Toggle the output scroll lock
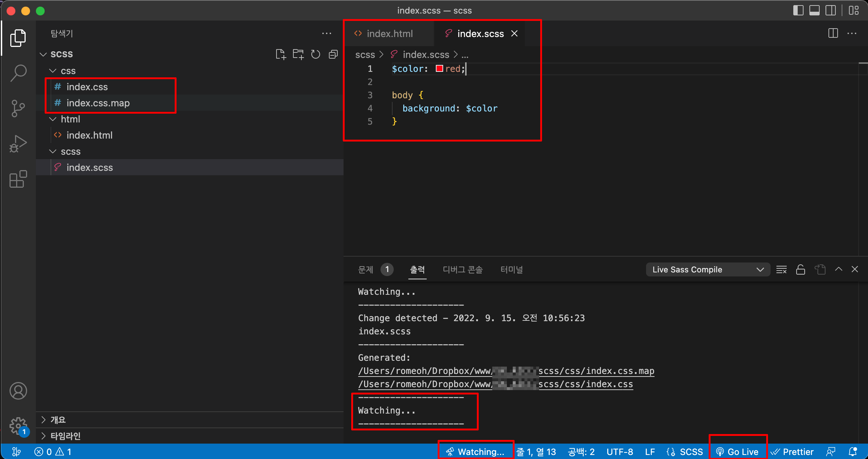 [800, 270]
